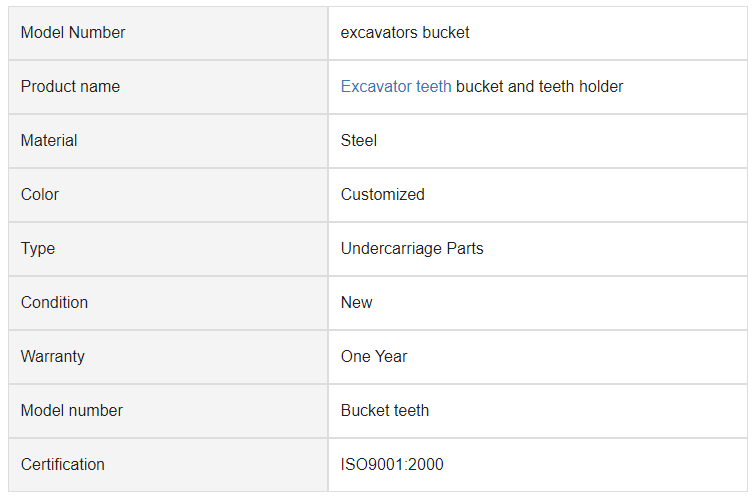Select the lowercase Model number label
The image size is (754, 498).
pyautogui.click(x=72, y=411)
